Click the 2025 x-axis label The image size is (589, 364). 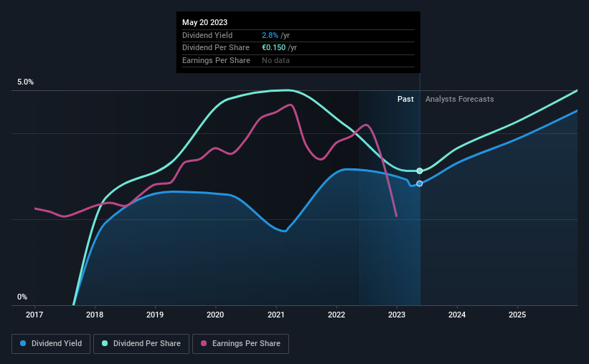517,315
